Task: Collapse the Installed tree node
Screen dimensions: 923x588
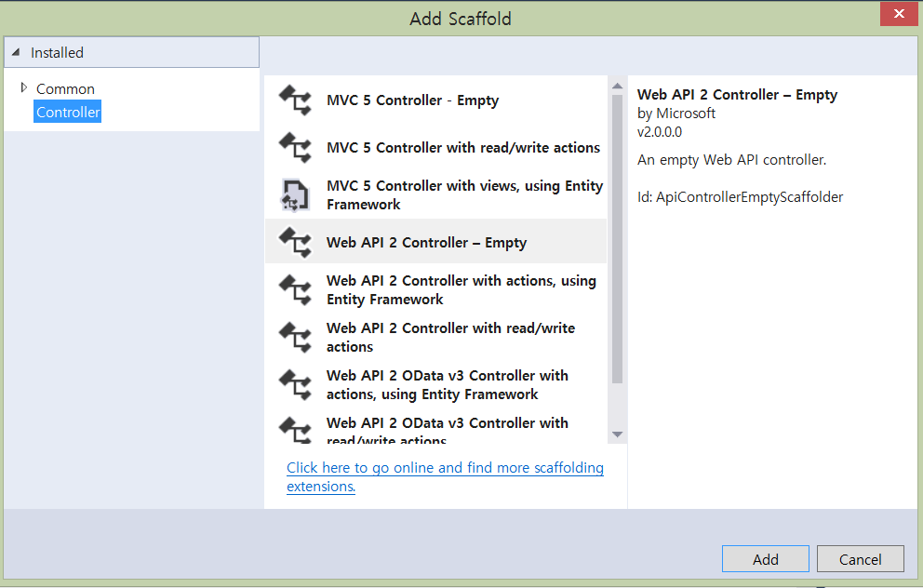Action: 16,53
